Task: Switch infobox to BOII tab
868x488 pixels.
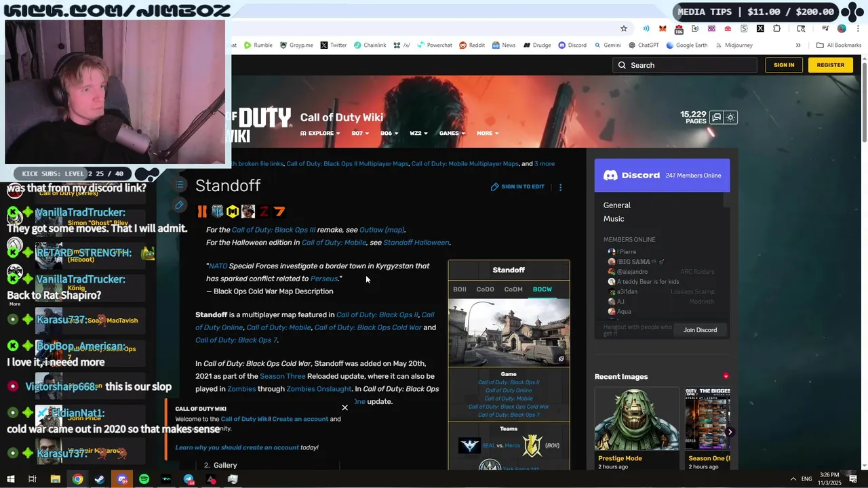Action: [460, 289]
